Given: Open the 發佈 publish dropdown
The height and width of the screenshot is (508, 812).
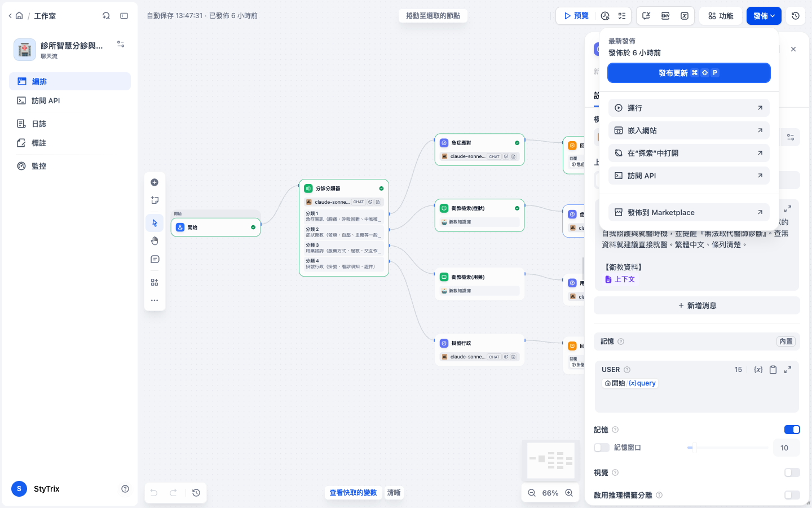Looking at the screenshot, I should [764, 16].
